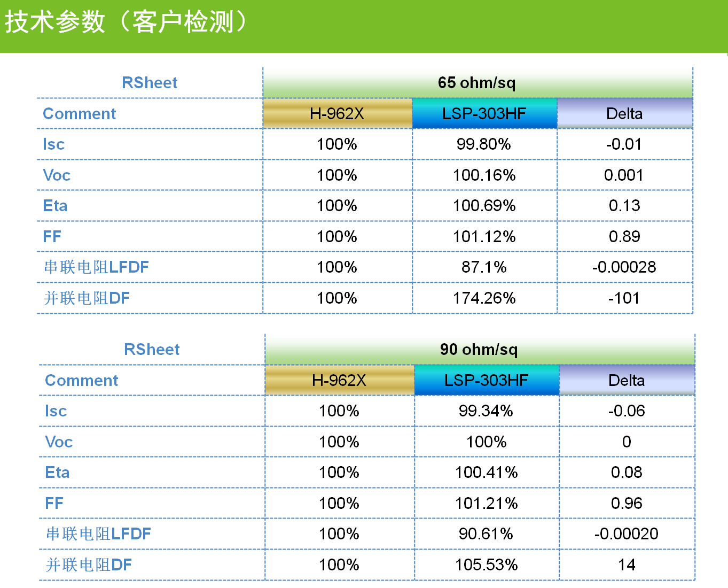
Task: Select the cell showing 99.80%
Action: pos(484,144)
